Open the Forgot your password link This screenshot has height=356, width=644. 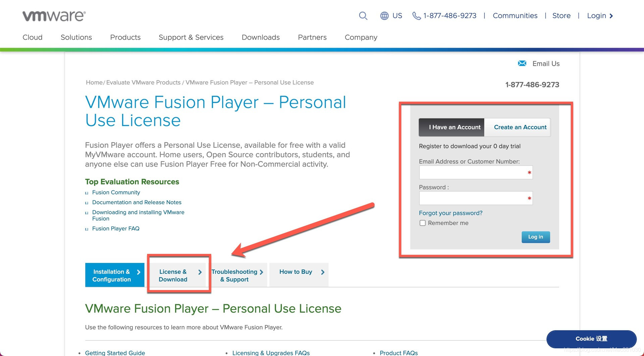point(450,213)
